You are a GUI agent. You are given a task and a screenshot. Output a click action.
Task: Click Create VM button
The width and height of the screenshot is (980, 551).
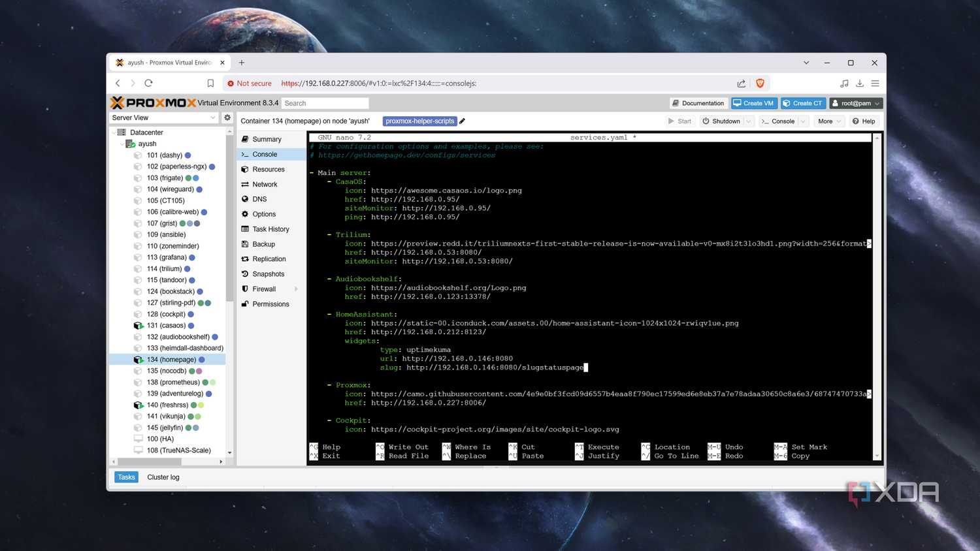753,103
